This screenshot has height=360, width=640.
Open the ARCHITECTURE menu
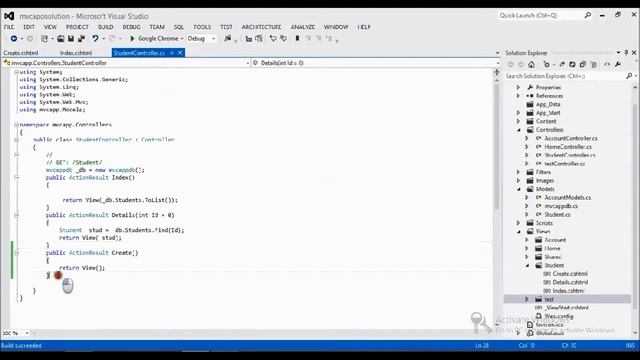point(261,27)
